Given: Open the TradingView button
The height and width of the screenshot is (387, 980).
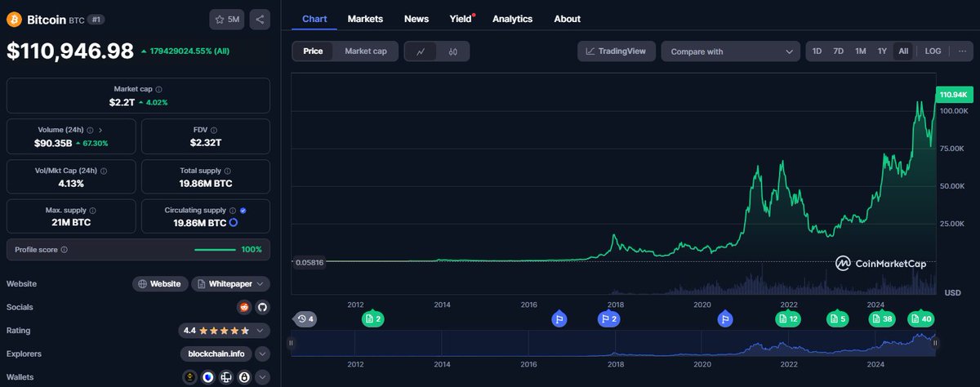Looking at the screenshot, I should 617,51.
